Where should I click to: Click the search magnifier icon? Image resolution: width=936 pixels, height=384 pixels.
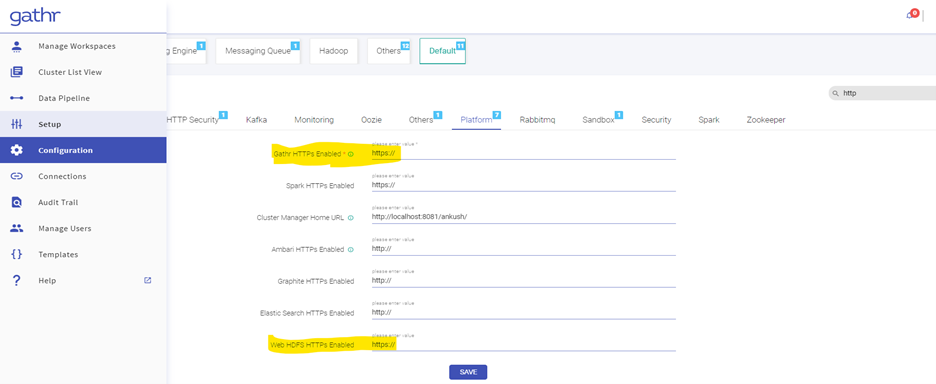coord(836,93)
